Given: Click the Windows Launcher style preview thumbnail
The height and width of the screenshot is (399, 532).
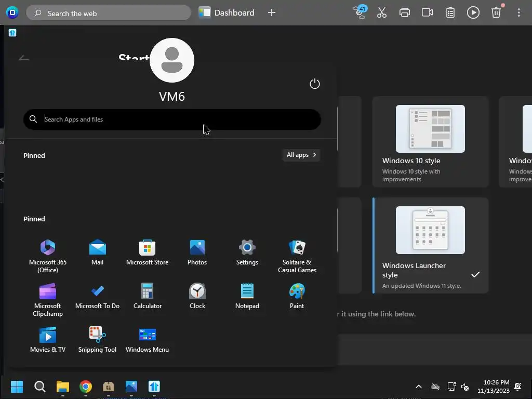Looking at the screenshot, I should (x=430, y=230).
